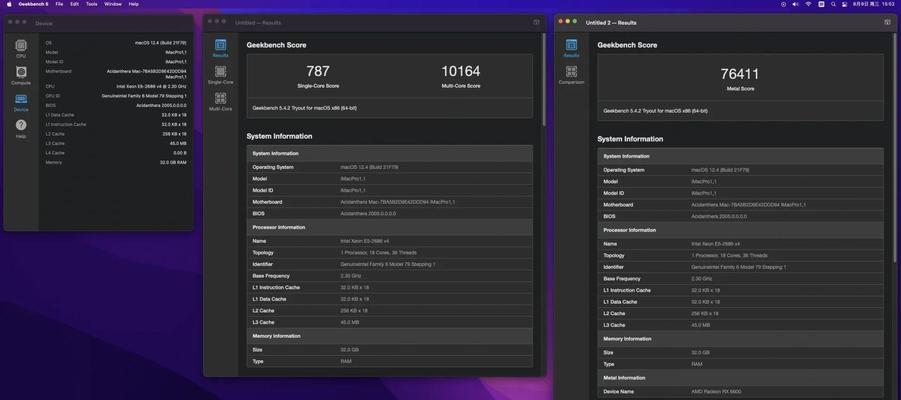The image size is (901, 400).
Task: Click the Untitled 2 — Results window title
Action: tap(611, 22)
